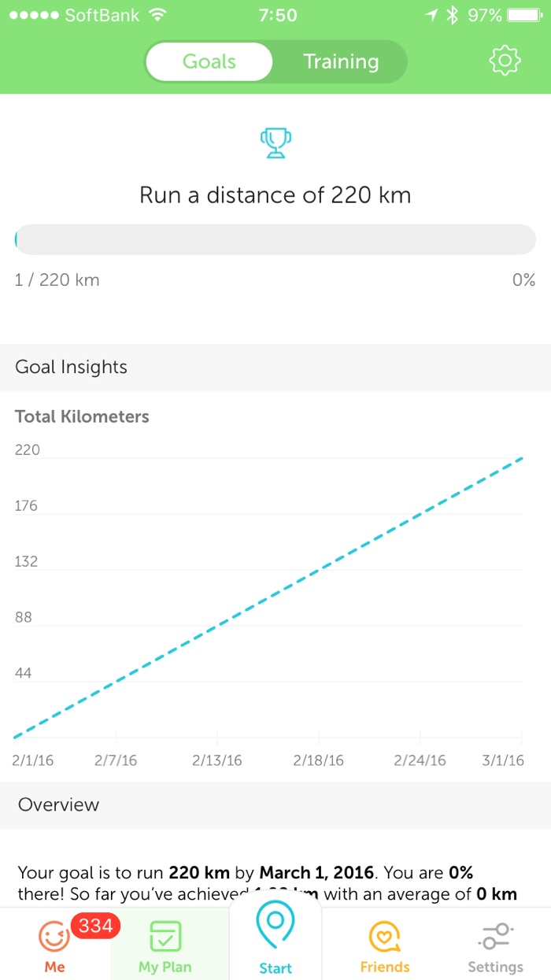Switch to the Training segment
551x980 pixels.
341,61
